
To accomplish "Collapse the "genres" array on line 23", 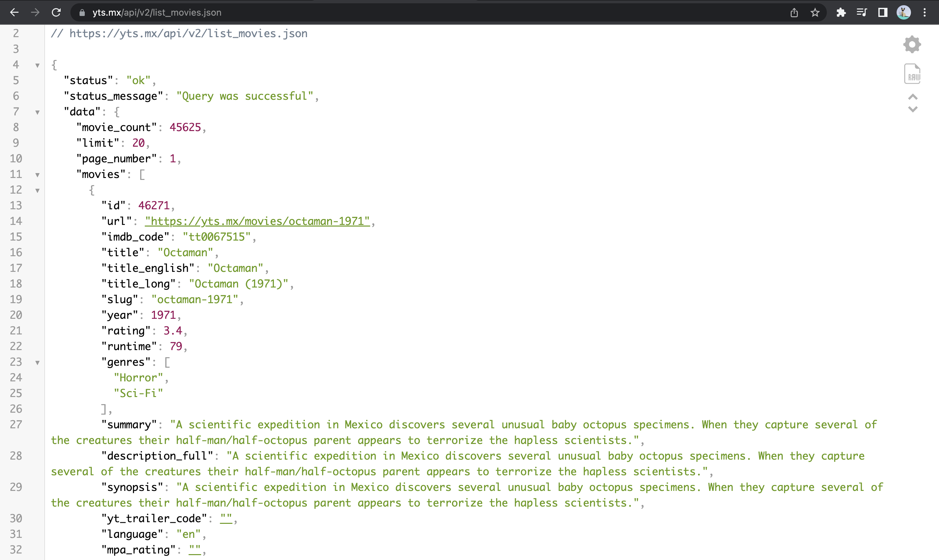I will (37, 363).
